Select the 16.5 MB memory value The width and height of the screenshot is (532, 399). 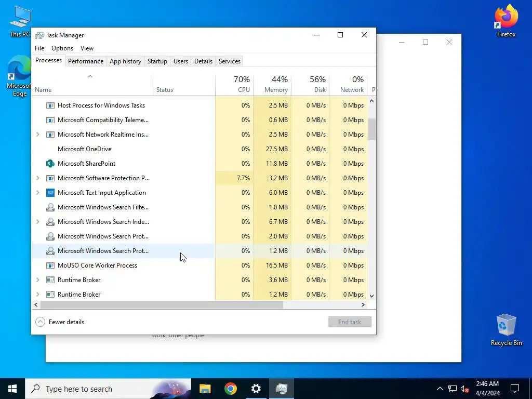(272, 265)
